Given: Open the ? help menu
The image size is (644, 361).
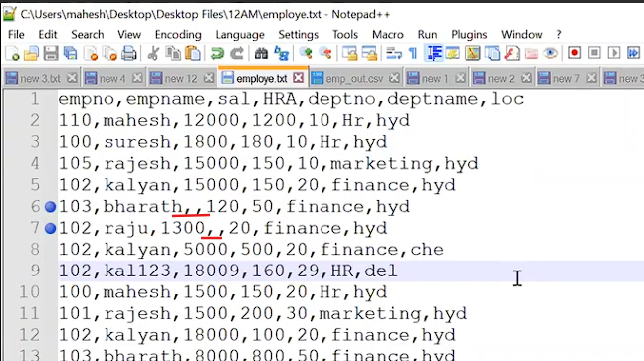Looking at the screenshot, I should click(559, 35).
